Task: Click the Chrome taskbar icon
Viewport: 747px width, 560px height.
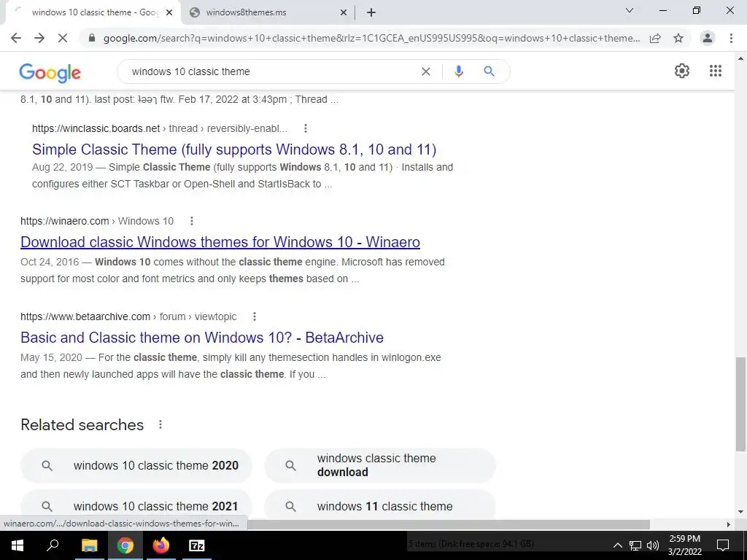Action: click(125, 545)
